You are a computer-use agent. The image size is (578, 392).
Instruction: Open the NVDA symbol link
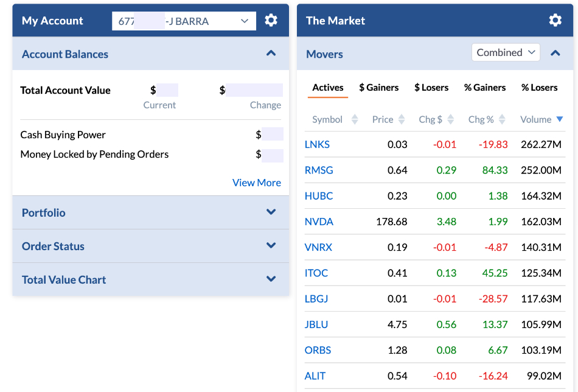(x=319, y=222)
